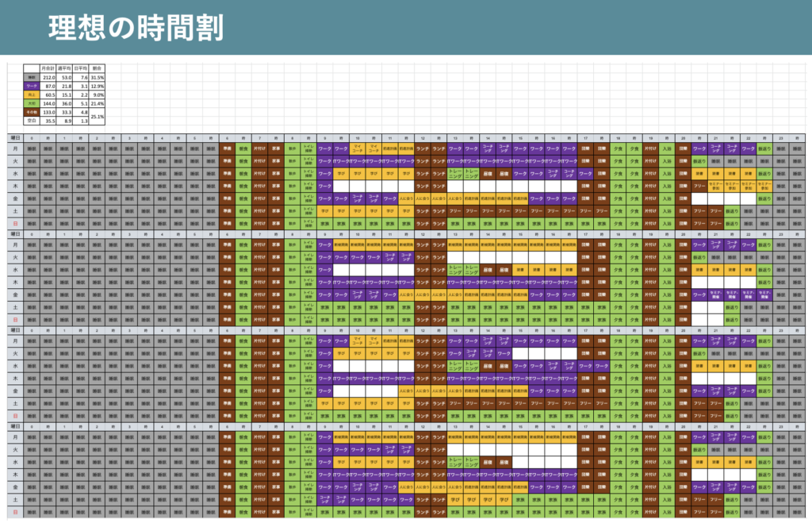This screenshot has height=527, width=812.
Task: Select the first week's red 日 row label
Action: 16,223
